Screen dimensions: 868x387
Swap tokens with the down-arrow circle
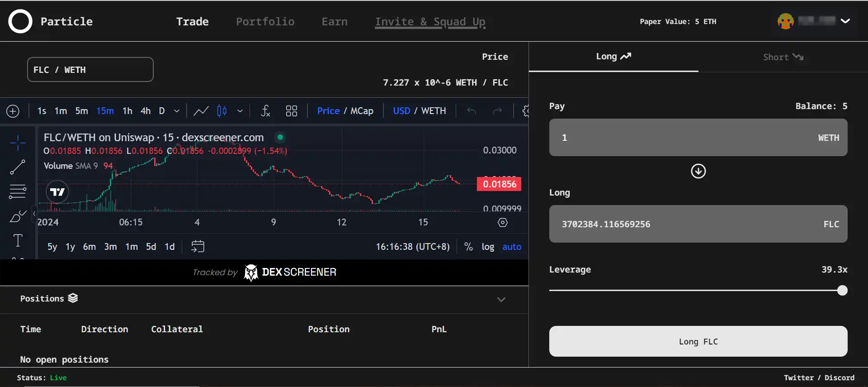[698, 171]
